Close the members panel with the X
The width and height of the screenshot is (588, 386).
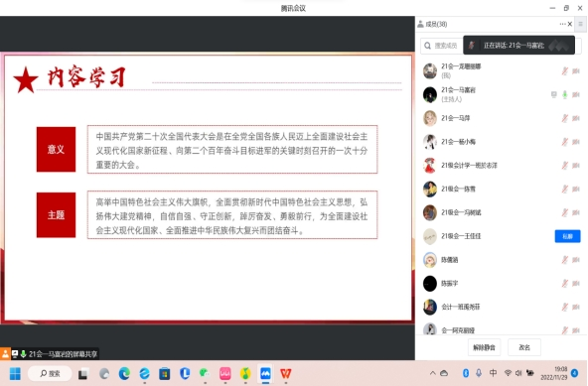coord(570,24)
